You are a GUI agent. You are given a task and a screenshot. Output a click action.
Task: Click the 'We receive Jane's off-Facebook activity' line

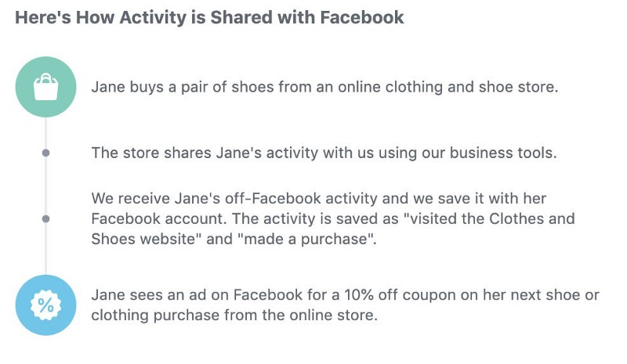(x=318, y=199)
